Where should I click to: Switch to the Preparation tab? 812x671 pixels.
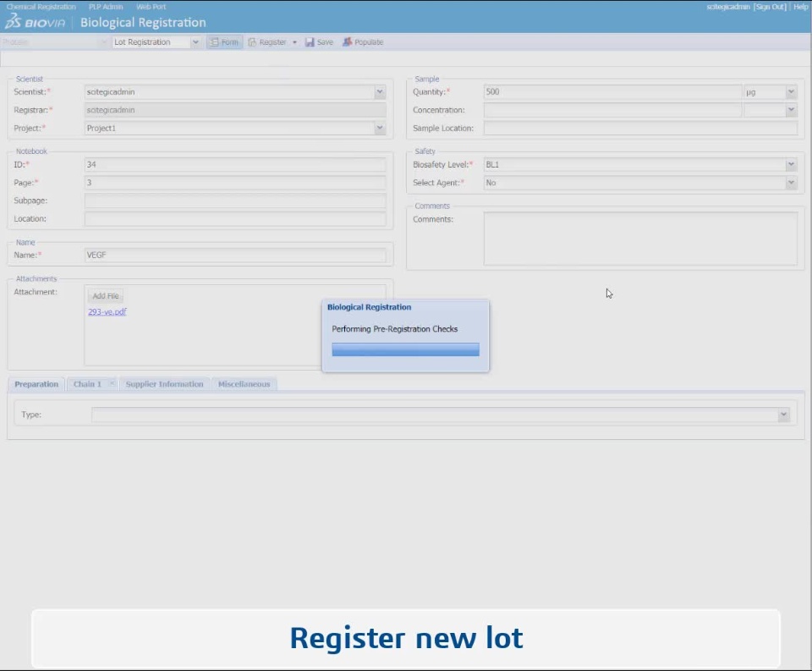[36, 384]
